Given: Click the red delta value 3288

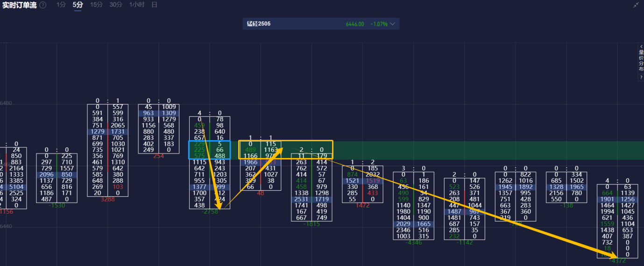Looking at the screenshot, I should [x=107, y=199].
